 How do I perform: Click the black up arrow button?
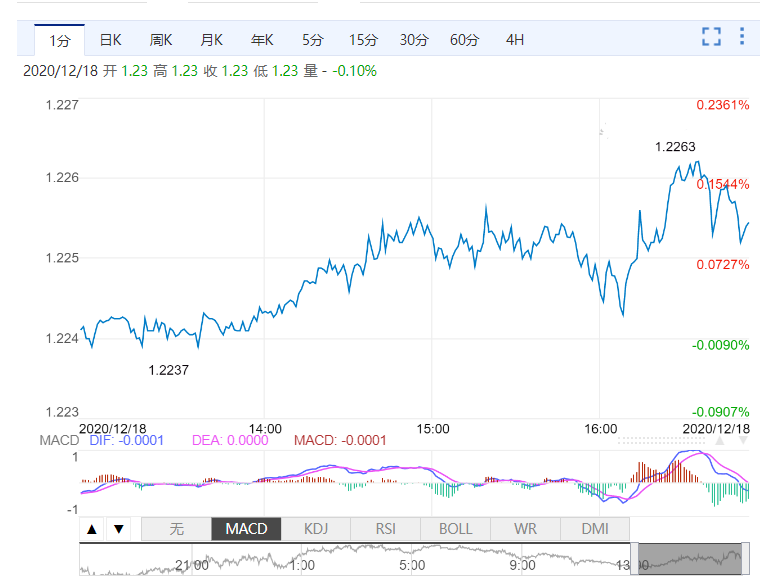click(x=92, y=529)
